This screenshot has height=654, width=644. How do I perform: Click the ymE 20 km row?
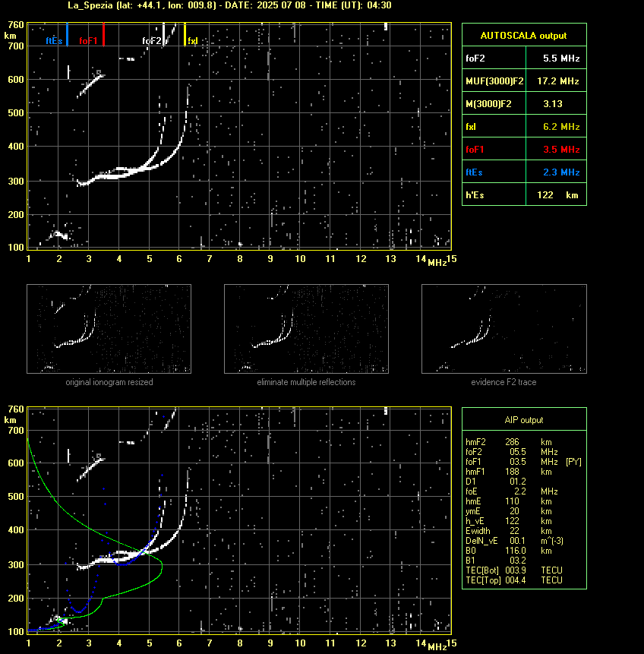[509, 511]
